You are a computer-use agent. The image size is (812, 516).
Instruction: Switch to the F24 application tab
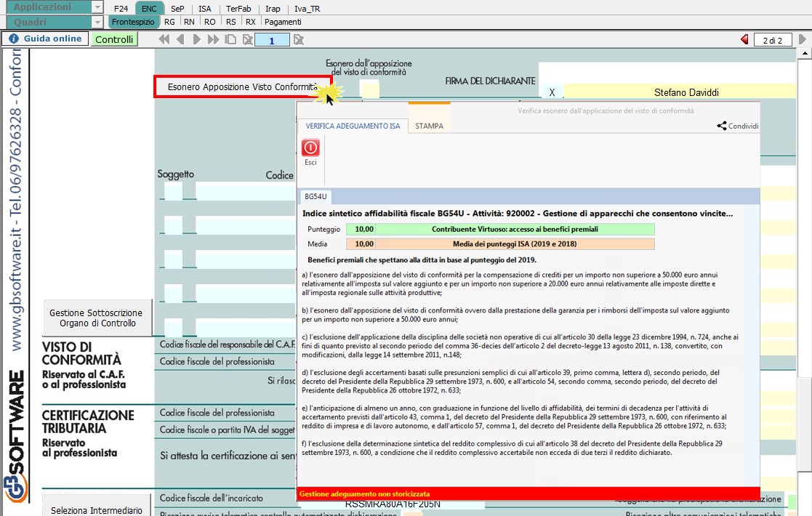[x=121, y=8]
